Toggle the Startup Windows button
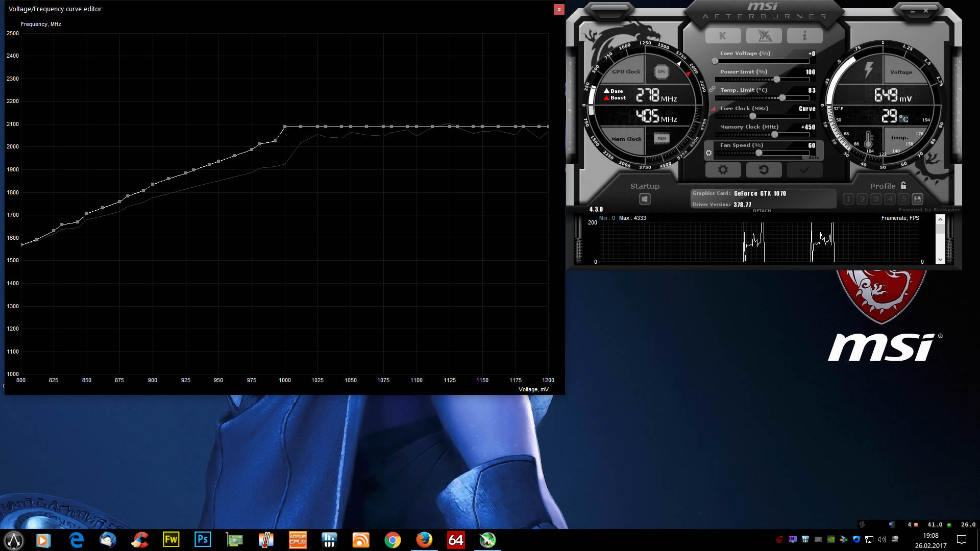This screenshot has height=551, width=980. 645,199
